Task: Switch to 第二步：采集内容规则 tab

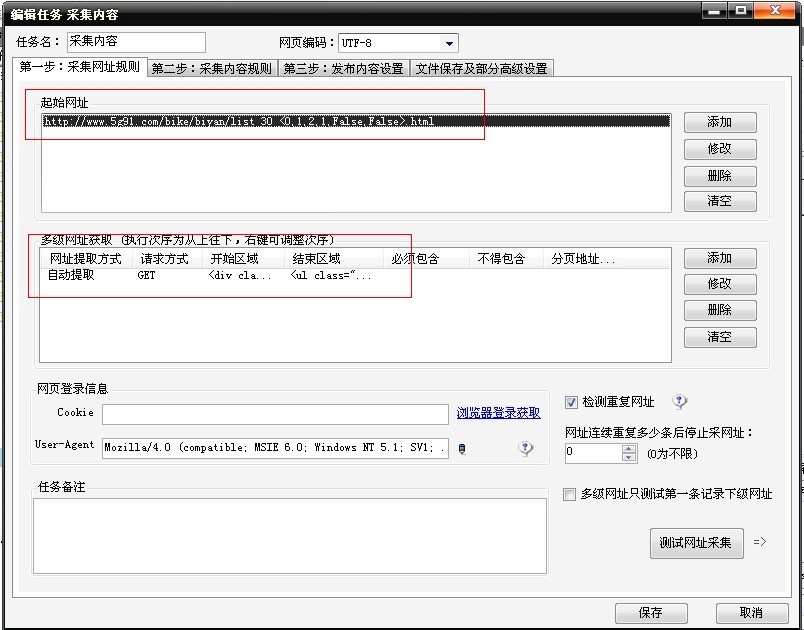Action: [x=212, y=68]
